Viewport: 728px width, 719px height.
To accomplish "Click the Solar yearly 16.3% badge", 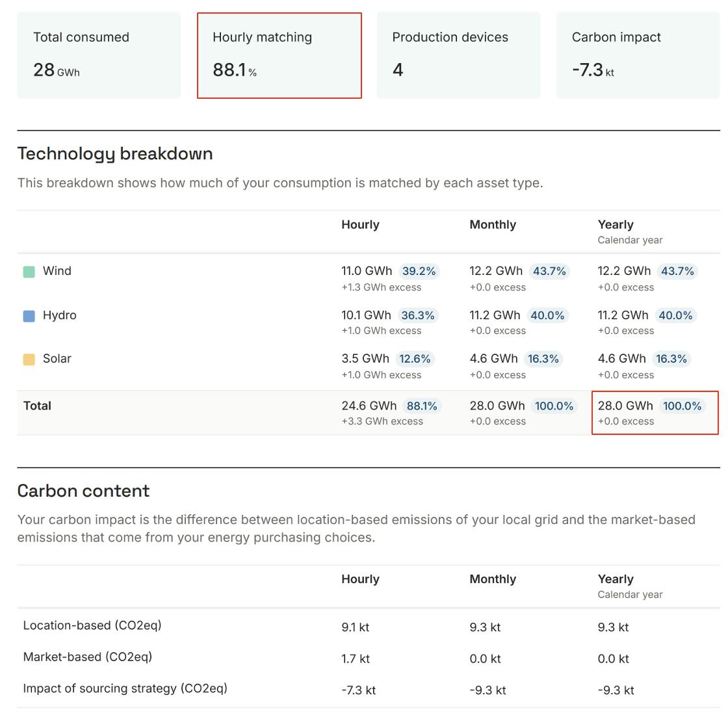I will tap(671, 359).
